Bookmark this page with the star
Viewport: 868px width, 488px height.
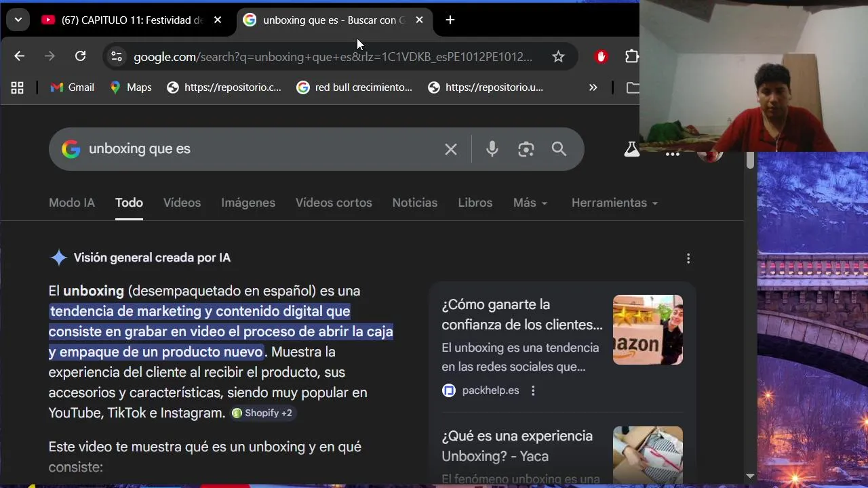tap(558, 57)
